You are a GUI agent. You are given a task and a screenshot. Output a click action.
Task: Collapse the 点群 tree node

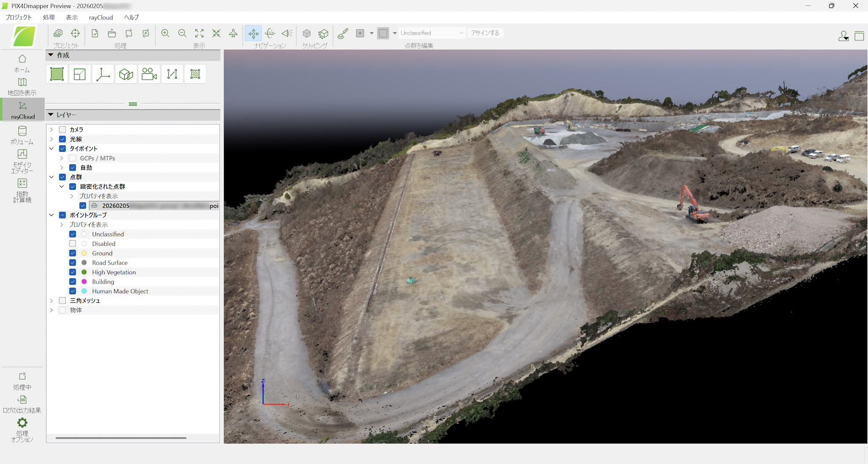click(52, 177)
